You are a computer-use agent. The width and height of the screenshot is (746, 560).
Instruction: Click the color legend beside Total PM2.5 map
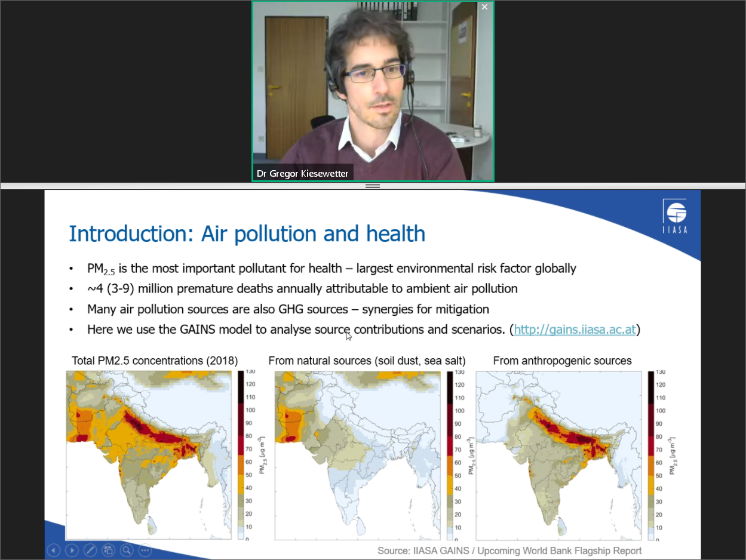click(x=242, y=455)
